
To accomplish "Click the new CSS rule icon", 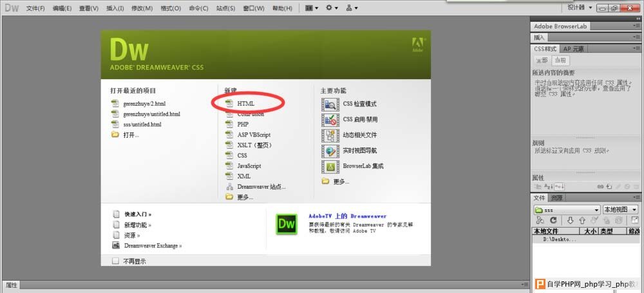I will point(609,187).
